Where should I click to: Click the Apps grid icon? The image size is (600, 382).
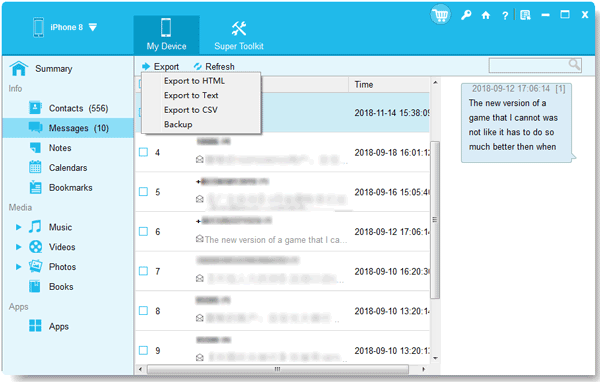[x=35, y=326]
